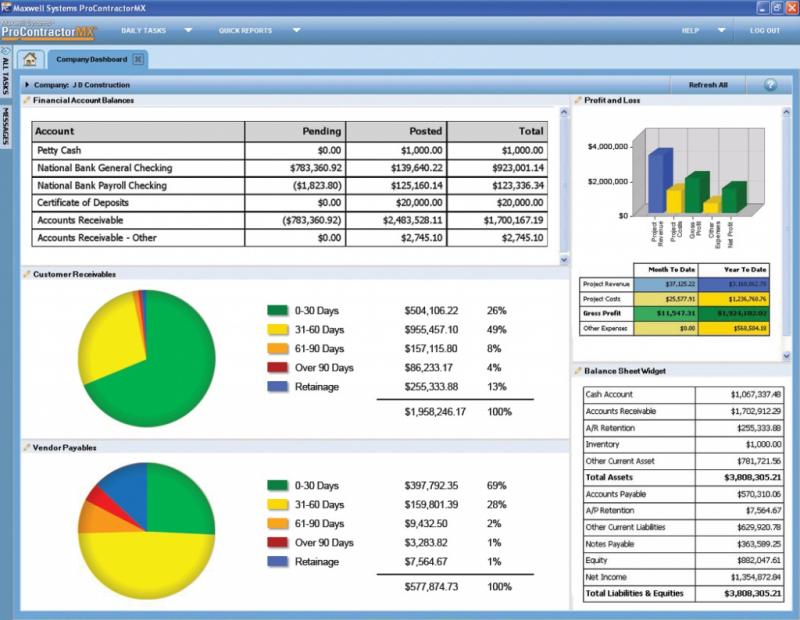Viewport: 800px width, 620px height.
Task: Click the yellow 31-60 Days swatch under Customer Receivables
Action: click(x=278, y=330)
